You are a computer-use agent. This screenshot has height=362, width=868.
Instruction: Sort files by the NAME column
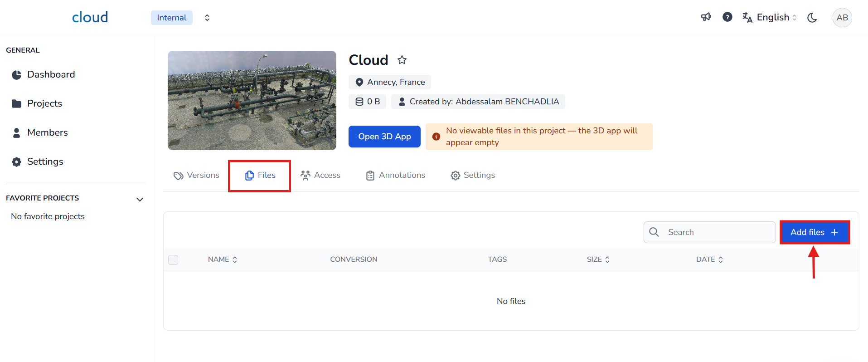coord(222,259)
